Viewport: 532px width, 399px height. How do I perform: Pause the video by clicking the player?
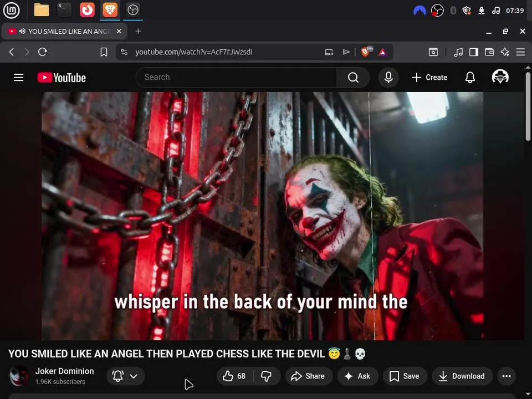pos(262,216)
